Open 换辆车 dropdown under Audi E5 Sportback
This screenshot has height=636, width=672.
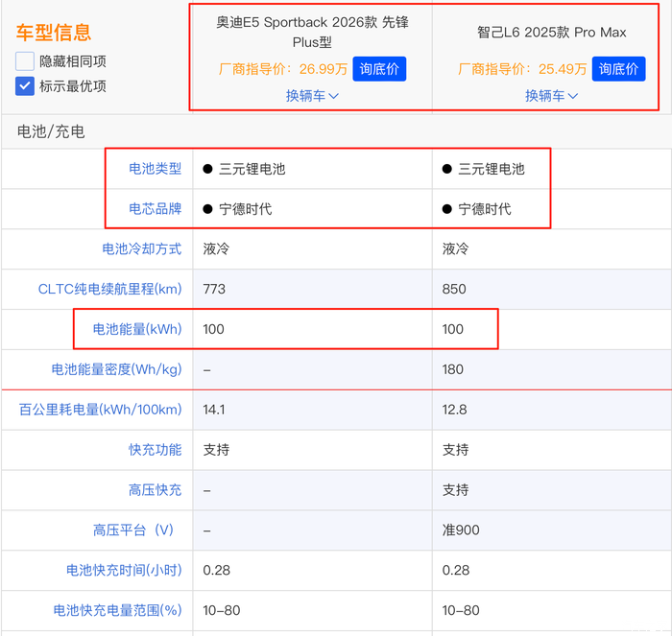pyautogui.click(x=312, y=96)
